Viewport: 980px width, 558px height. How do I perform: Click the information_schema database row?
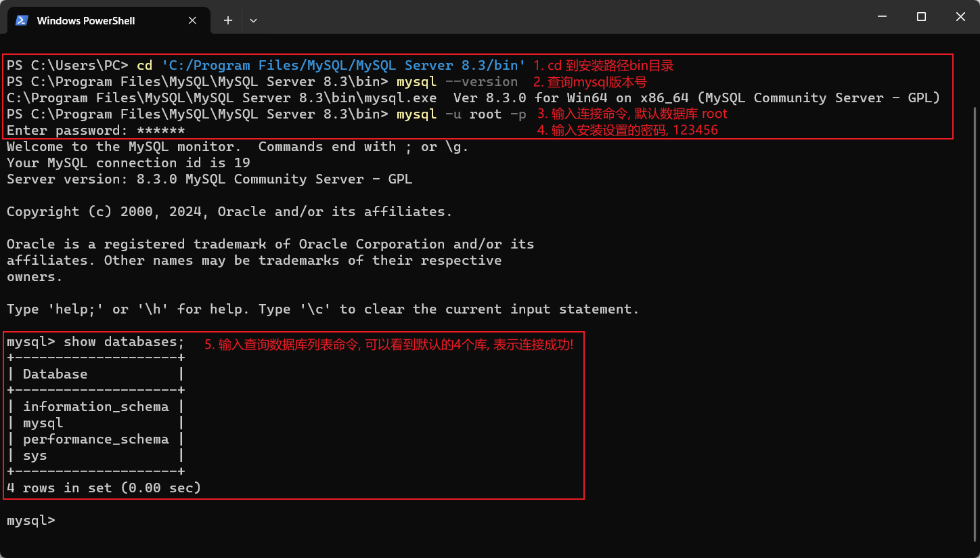tap(95, 406)
